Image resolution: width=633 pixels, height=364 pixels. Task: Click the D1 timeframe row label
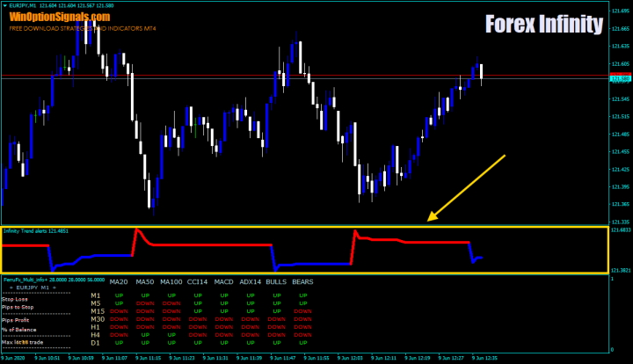coord(95,343)
